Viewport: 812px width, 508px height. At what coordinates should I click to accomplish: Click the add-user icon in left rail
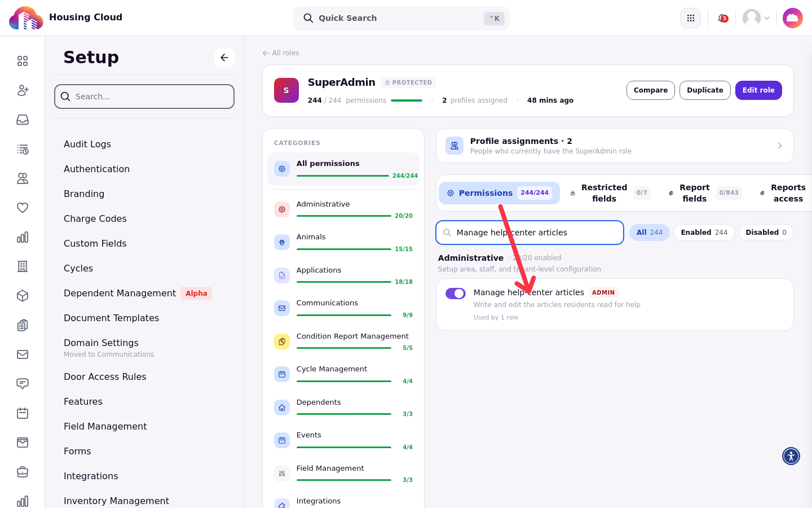(x=23, y=90)
